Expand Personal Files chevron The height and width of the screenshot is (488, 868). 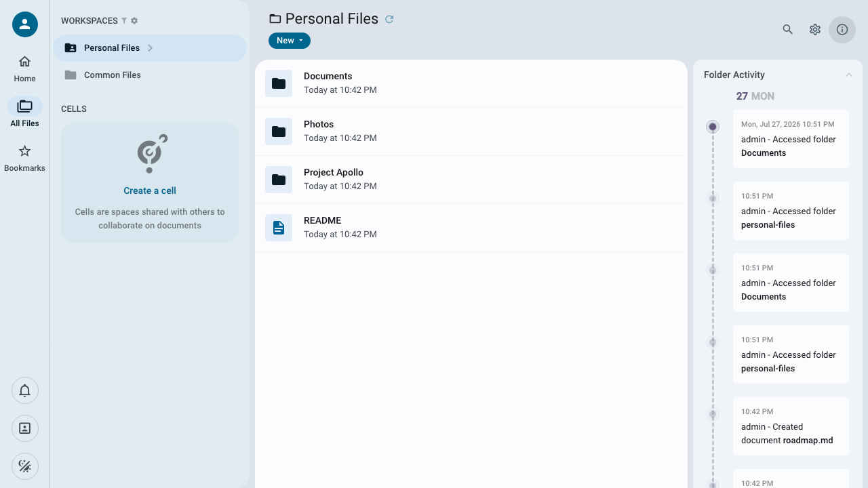click(151, 48)
